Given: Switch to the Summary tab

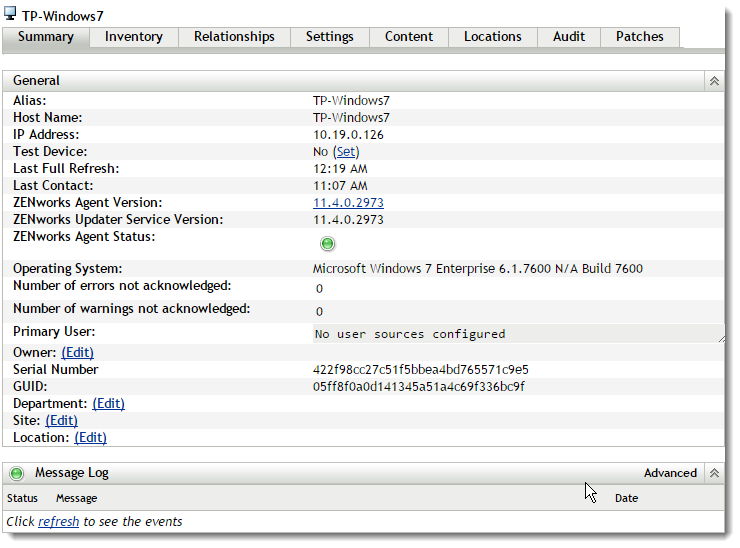Looking at the screenshot, I should (46, 37).
